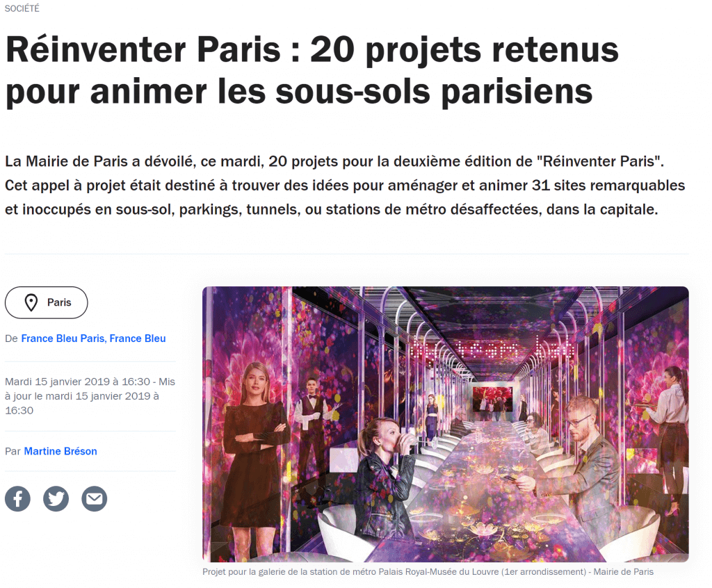The width and height of the screenshot is (712, 588).
Task: Share the article on Twitter
Action: click(x=56, y=498)
